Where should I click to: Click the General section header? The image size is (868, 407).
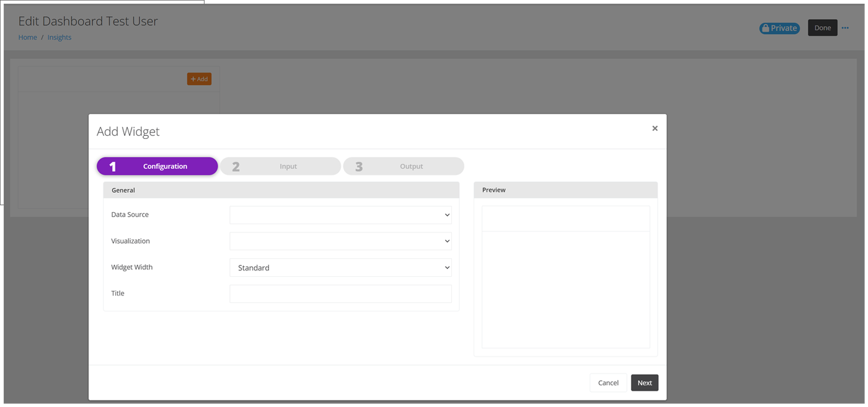281,190
